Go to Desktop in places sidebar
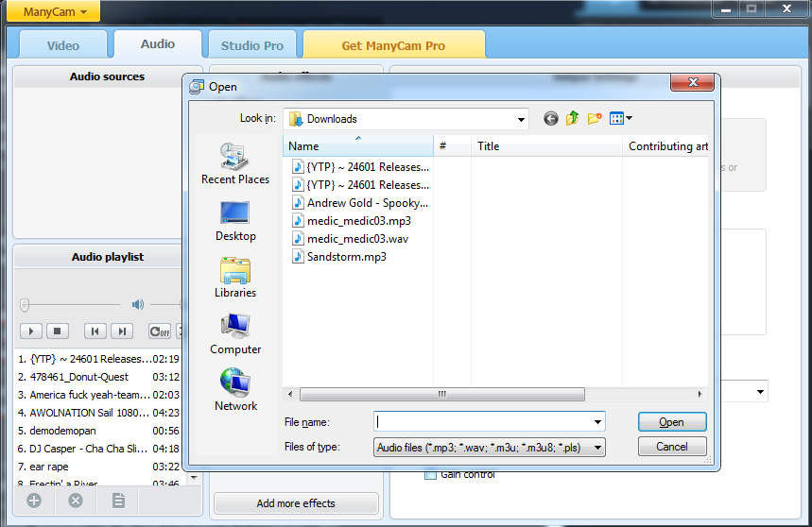This screenshot has height=527, width=812. 235,221
